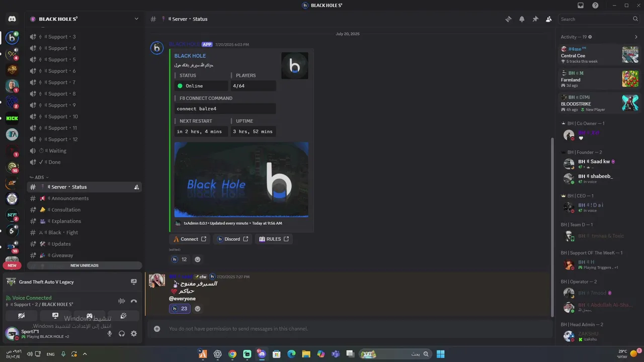Open User Settings gear icon
The height and width of the screenshot is (362, 644).
(x=134, y=333)
